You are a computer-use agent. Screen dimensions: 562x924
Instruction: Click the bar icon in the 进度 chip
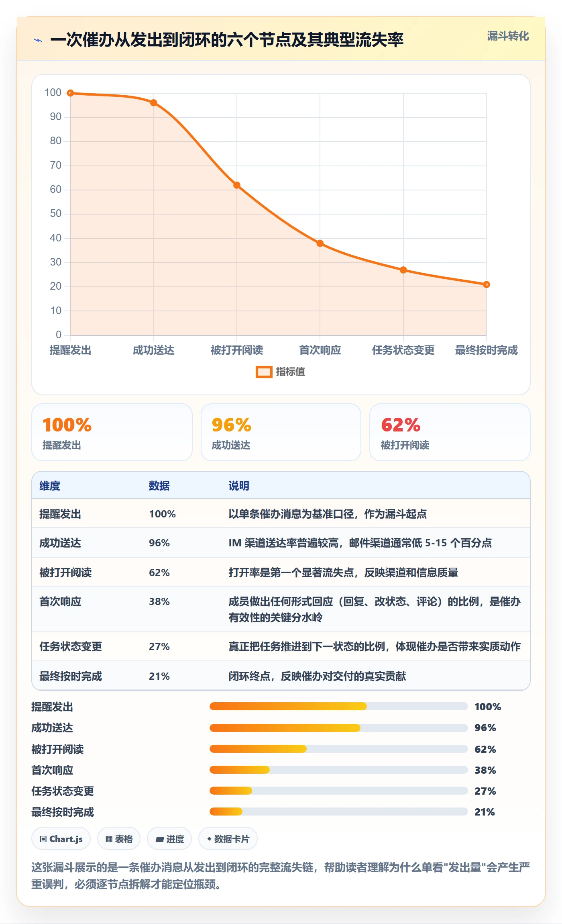tap(160, 839)
